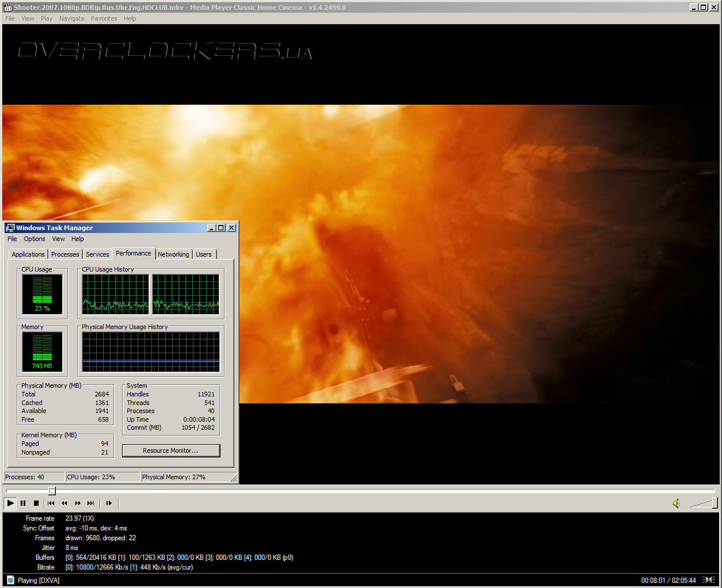
Task: Pause the video playback
Action: point(23,503)
